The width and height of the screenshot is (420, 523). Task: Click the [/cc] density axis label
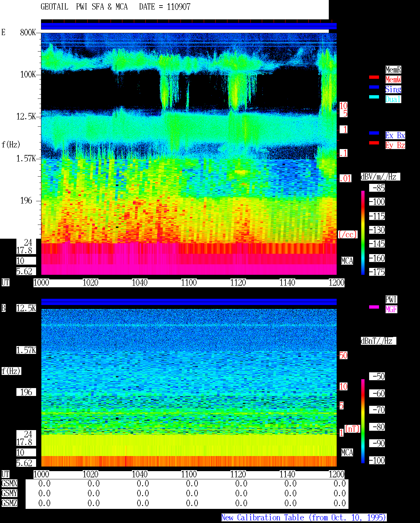pyautogui.click(x=347, y=235)
